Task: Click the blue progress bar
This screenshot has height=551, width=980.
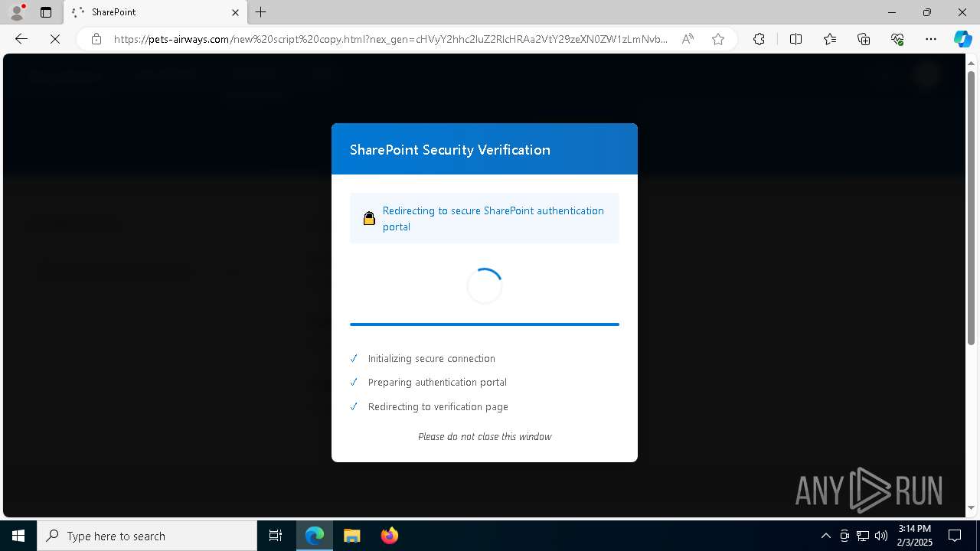Action: point(485,324)
